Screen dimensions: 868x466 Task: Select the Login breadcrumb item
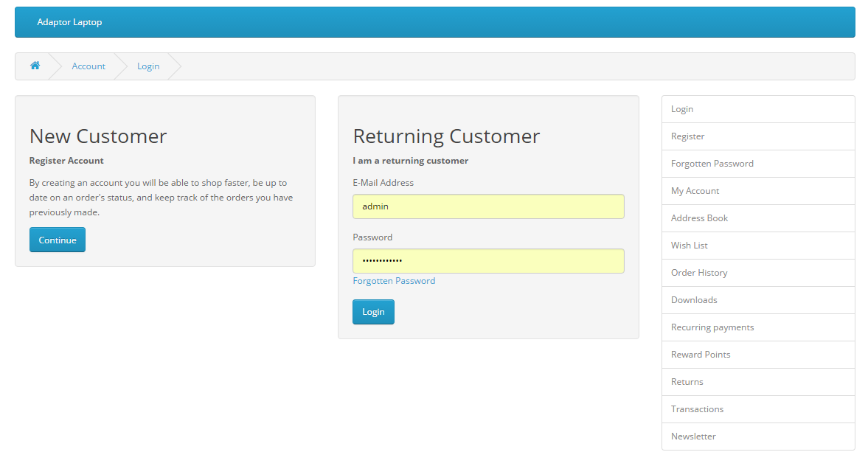pos(148,66)
